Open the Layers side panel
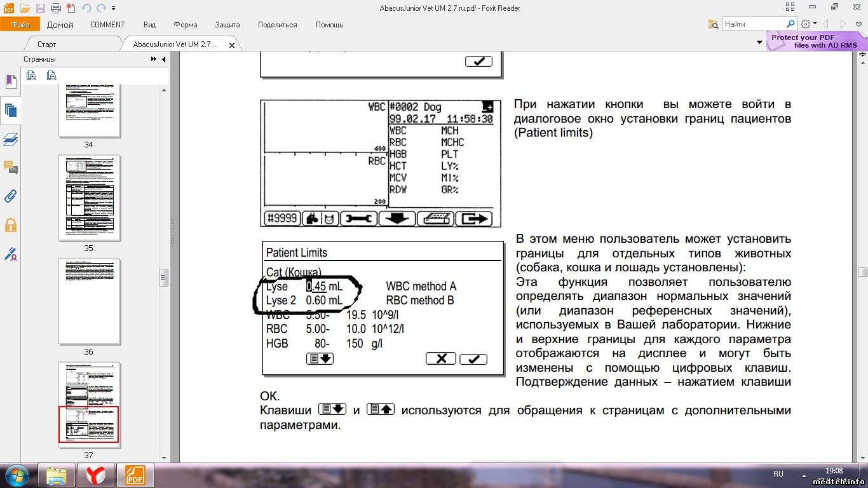This screenshot has width=868, height=488. point(11,139)
